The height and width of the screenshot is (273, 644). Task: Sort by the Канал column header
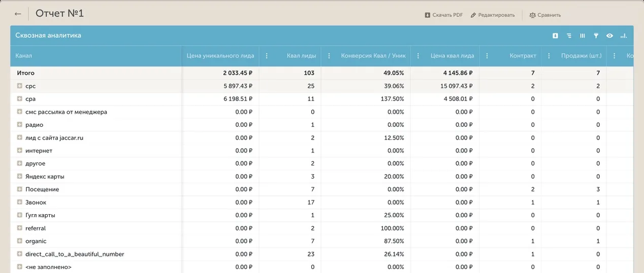pos(24,56)
